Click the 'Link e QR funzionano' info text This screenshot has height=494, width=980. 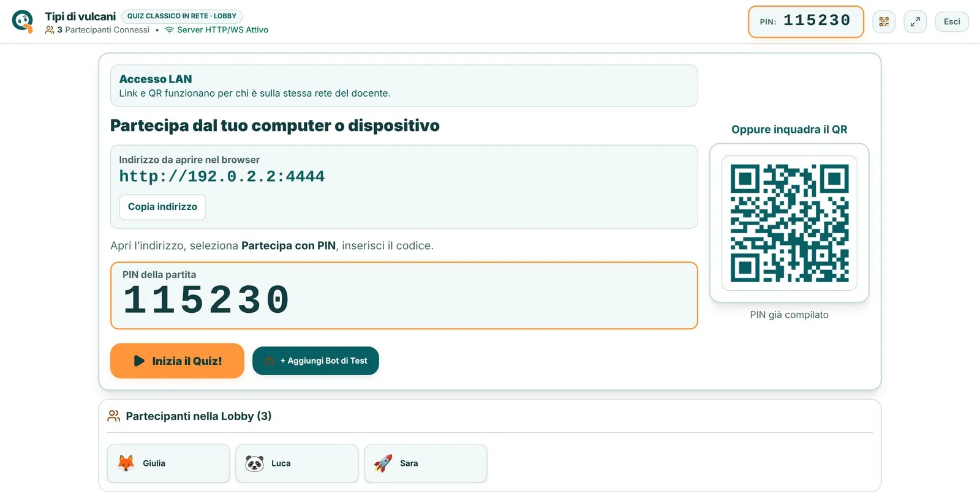click(x=255, y=93)
